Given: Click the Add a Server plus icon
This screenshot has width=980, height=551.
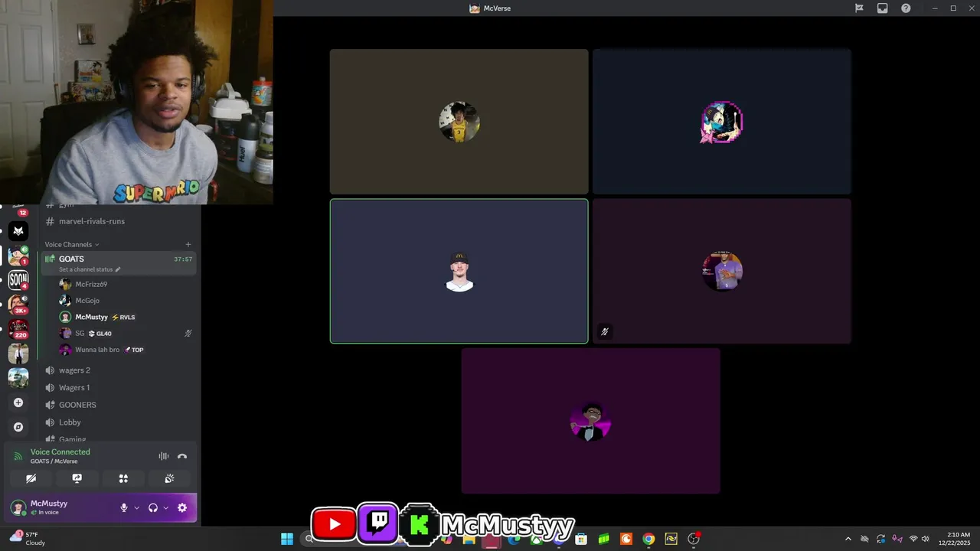Looking at the screenshot, I should pos(18,403).
